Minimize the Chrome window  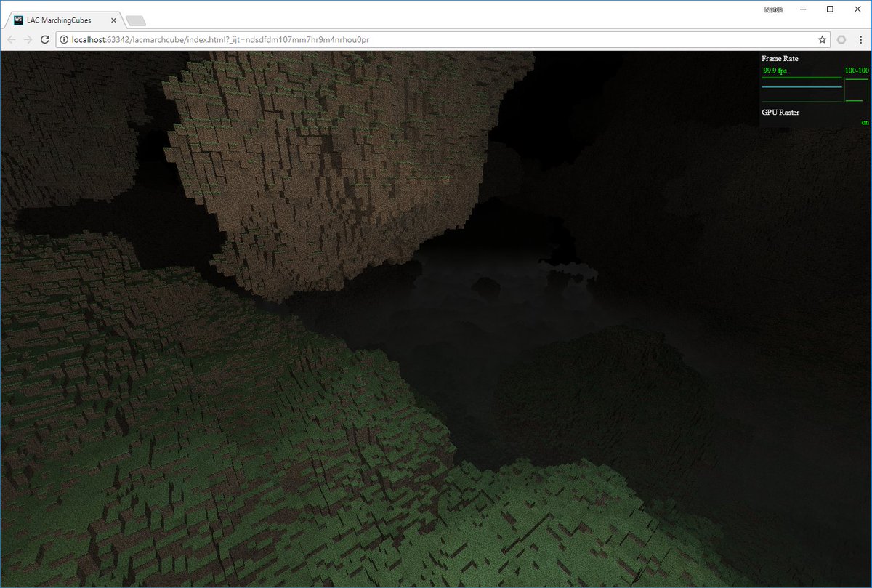pos(804,9)
